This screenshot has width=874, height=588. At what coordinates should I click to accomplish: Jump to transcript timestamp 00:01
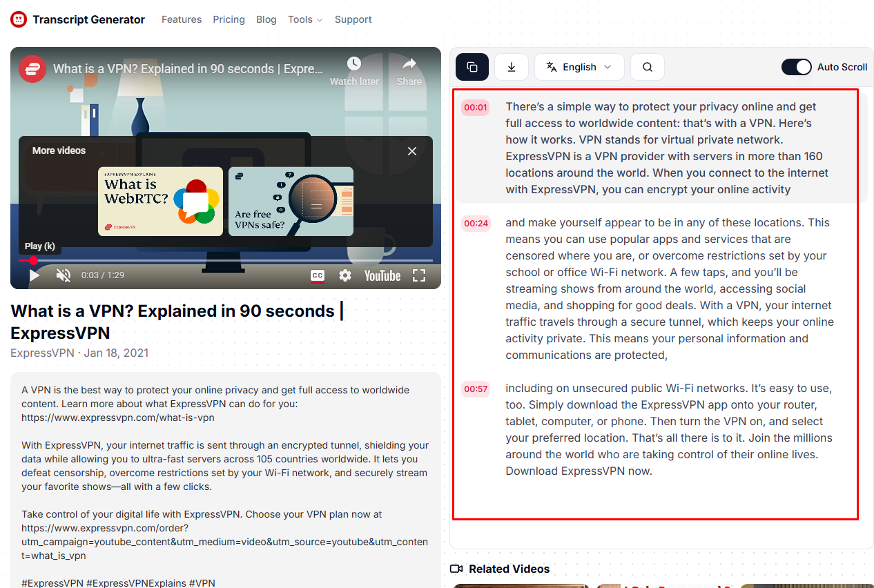pyautogui.click(x=476, y=108)
